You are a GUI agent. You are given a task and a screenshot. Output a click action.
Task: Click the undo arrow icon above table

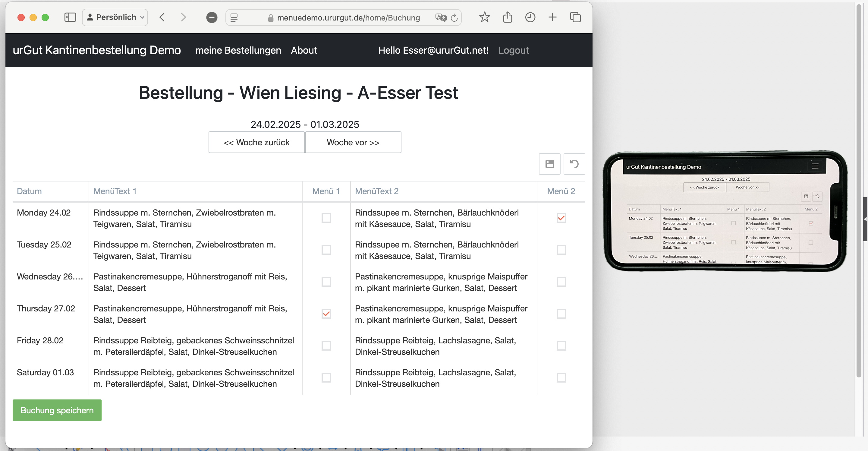574,164
